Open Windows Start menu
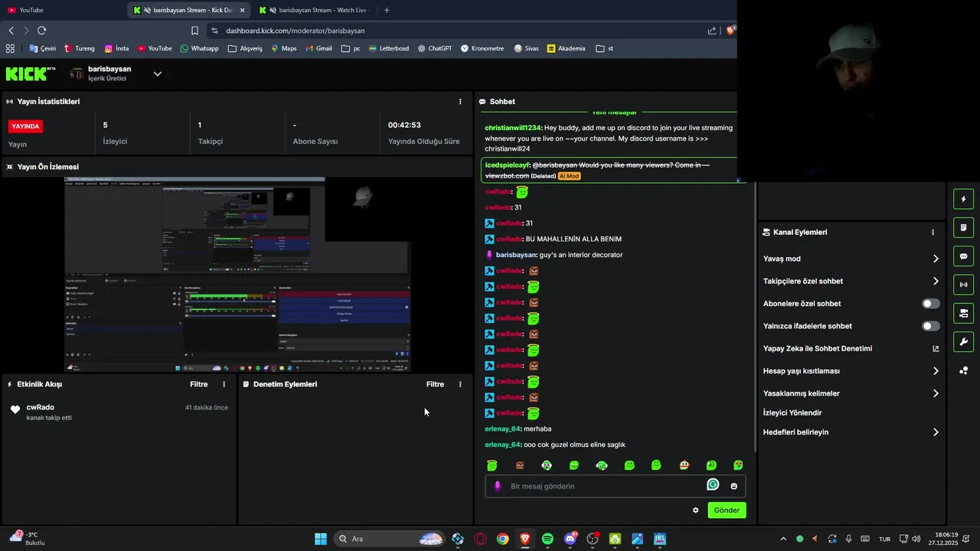 (x=321, y=539)
